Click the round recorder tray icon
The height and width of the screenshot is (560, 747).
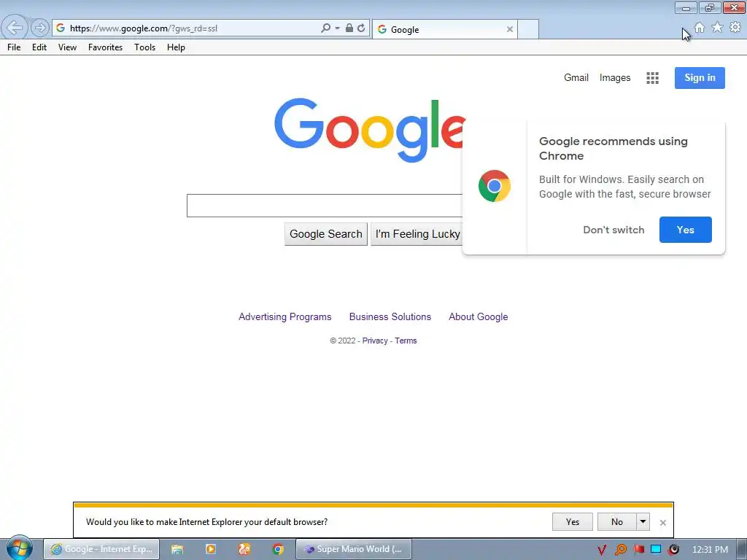[673, 550]
